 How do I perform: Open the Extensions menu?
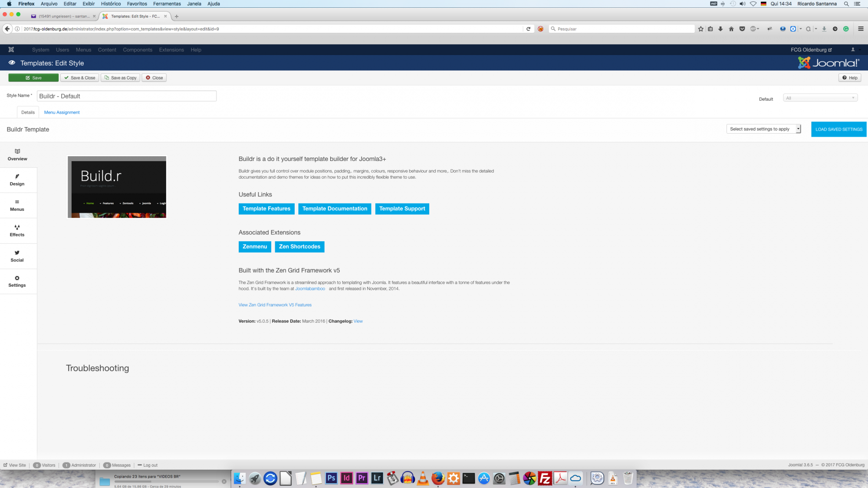click(x=171, y=50)
